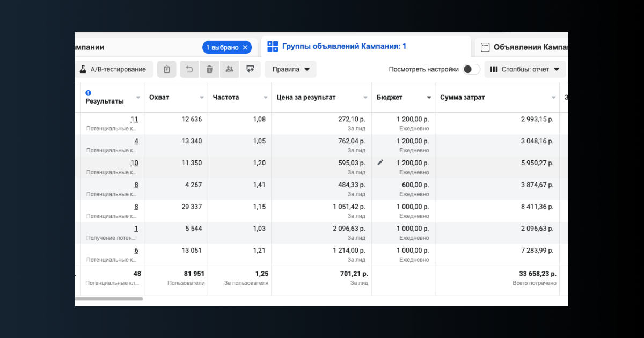Click result value 4
The image size is (644, 338).
click(x=136, y=141)
